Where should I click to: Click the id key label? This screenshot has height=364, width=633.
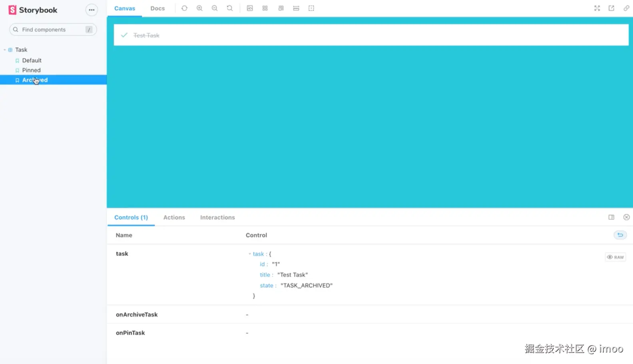(262, 264)
